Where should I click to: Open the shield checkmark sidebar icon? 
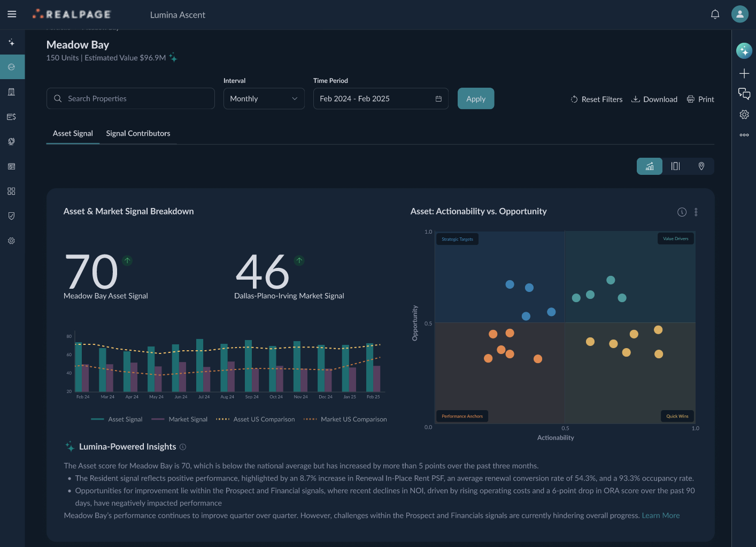click(11, 216)
